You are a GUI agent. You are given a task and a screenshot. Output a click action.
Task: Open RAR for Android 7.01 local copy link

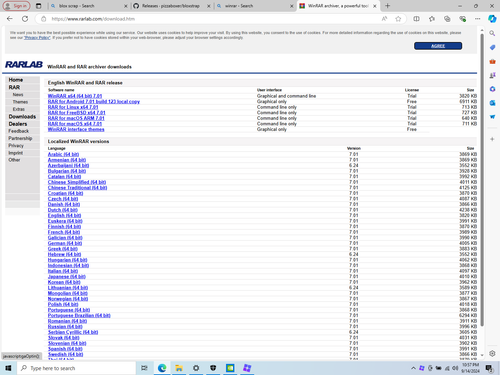pos(94,102)
